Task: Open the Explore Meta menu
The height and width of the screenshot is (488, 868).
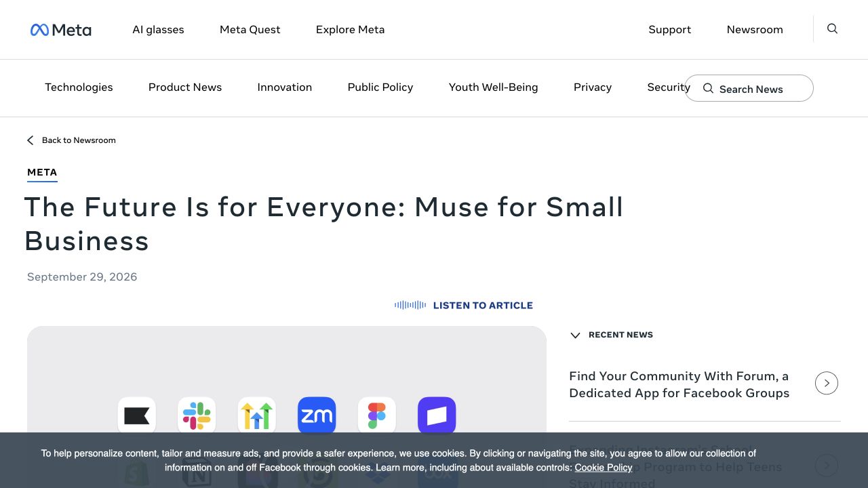Action: click(350, 30)
